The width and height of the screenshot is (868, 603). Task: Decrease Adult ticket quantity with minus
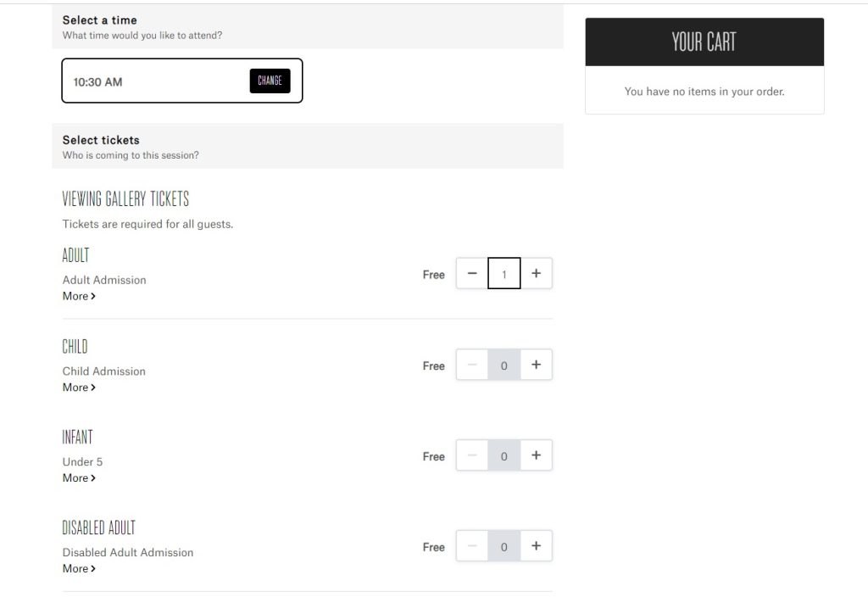pos(472,274)
